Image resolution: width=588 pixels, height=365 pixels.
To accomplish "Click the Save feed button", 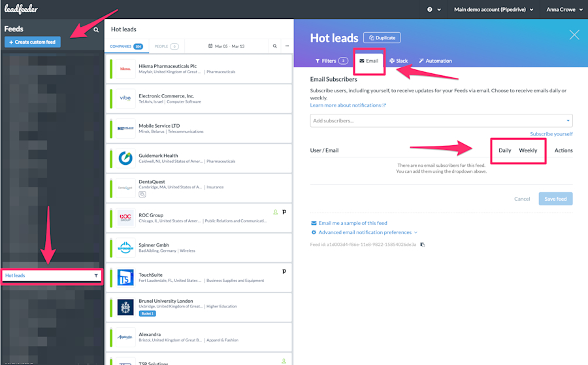I will (555, 199).
